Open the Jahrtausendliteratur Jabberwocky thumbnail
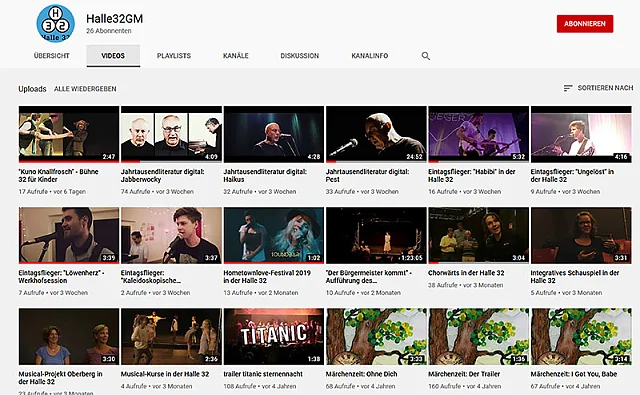640x395 pixels. (x=171, y=134)
